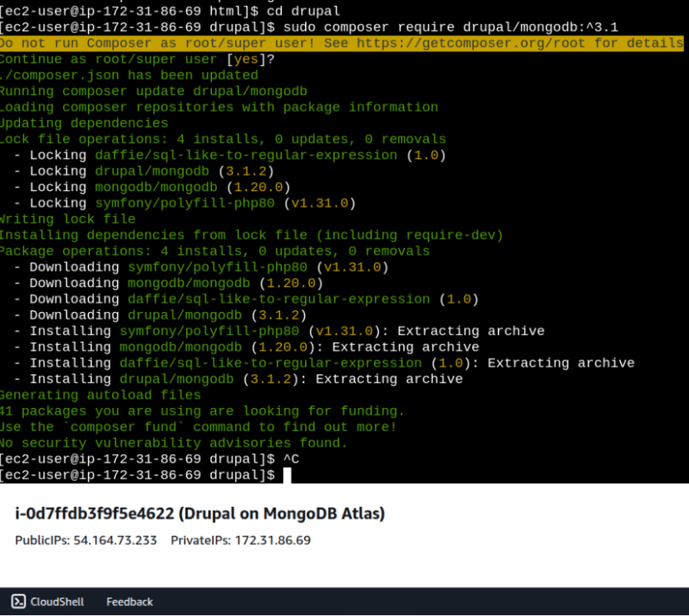Image resolution: width=689 pixels, height=616 pixels.
Task: Open the CloudShell label link
Action: tap(57, 601)
